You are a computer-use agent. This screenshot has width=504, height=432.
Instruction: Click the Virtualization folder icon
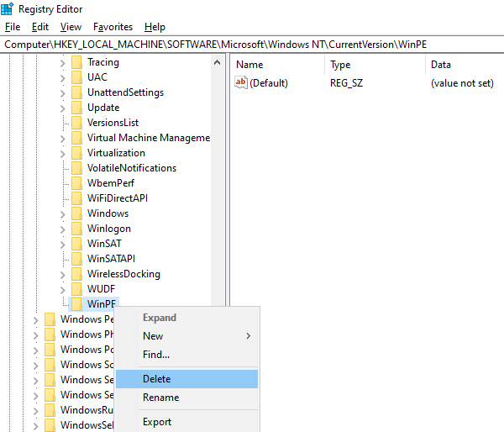click(76, 153)
